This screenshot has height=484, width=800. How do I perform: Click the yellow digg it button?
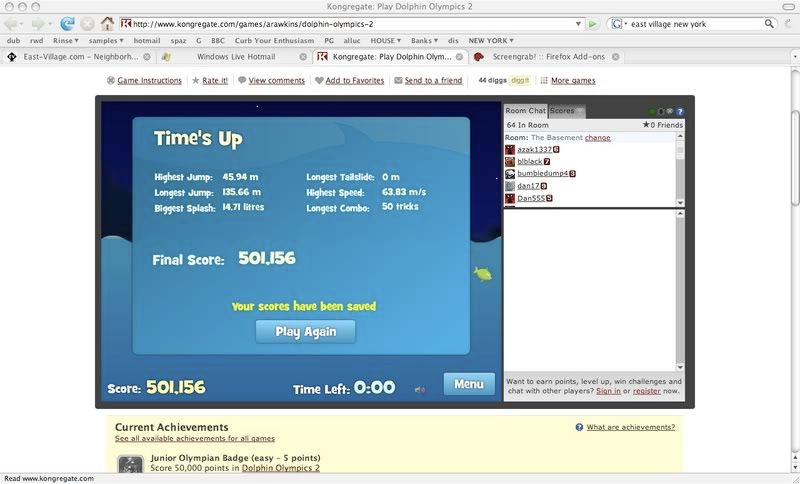coord(520,80)
